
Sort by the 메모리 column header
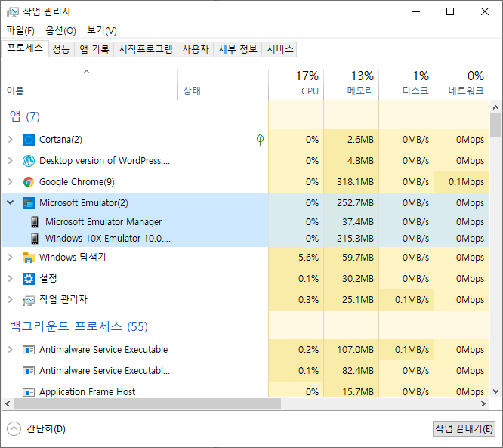click(351, 84)
